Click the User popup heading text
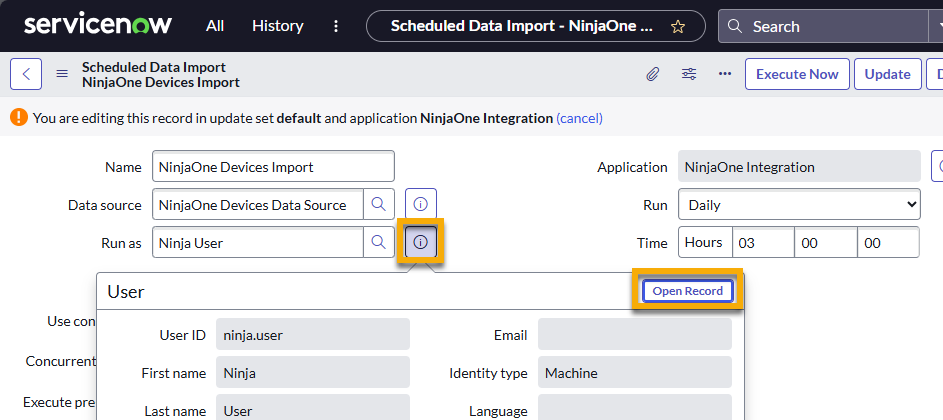 click(x=126, y=292)
